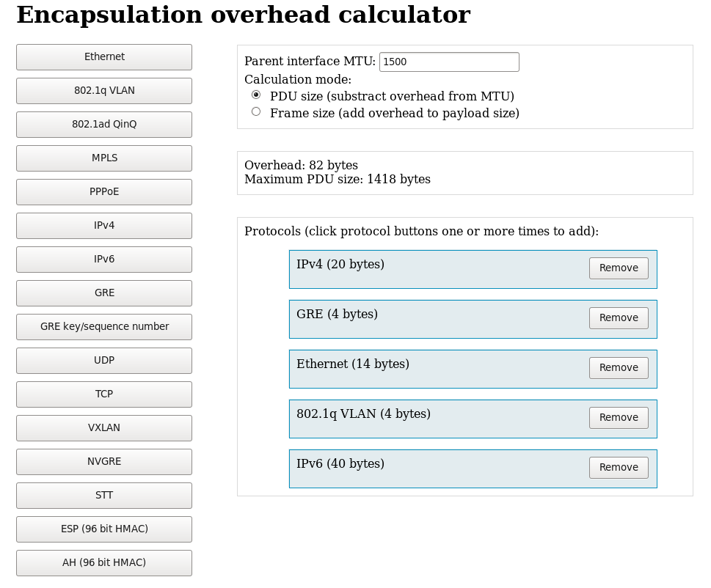Add the VXLAN protocol
The image size is (711, 588).
[x=104, y=428]
